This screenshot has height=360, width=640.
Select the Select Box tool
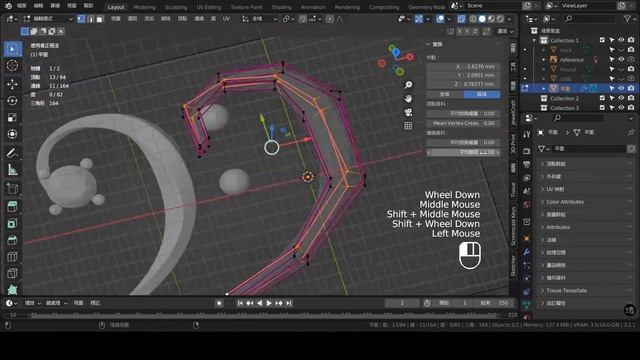(x=12, y=49)
